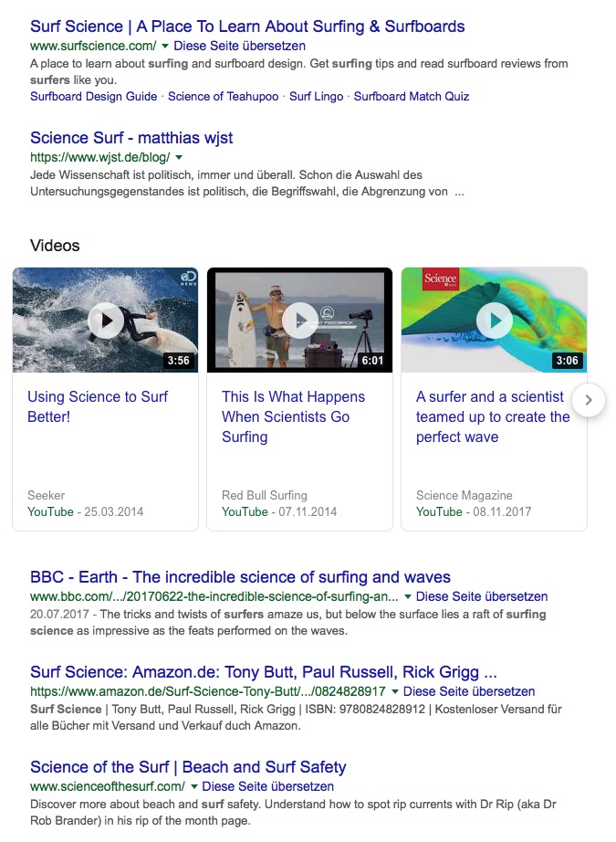Open the 'Using Science to Surf Better!' title
The height and width of the screenshot is (842, 616).
[x=98, y=406]
